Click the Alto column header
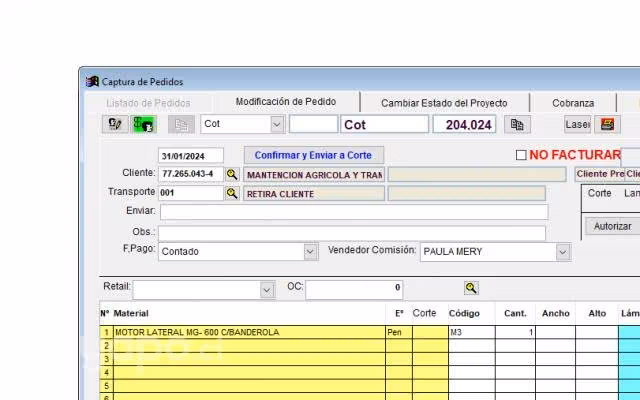 tap(597, 313)
